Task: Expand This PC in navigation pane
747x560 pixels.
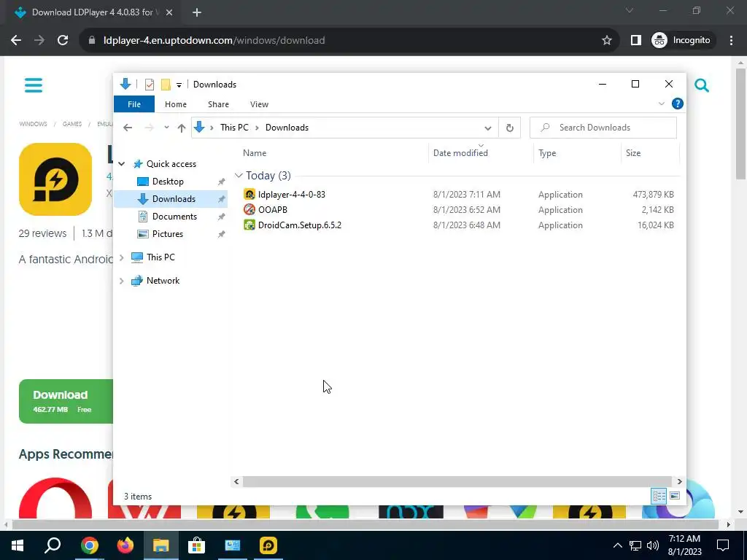Action: (122, 257)
